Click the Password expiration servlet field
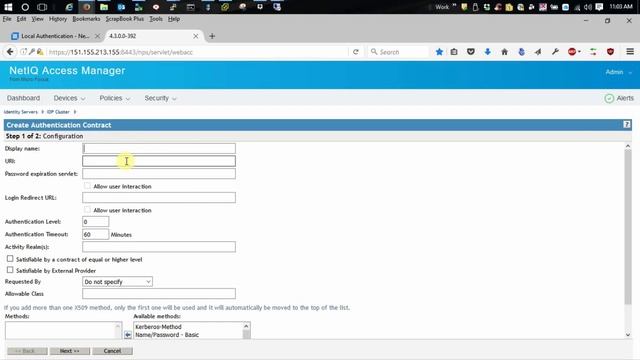Viewport: 640px width, 360px height. coord(159,173)
